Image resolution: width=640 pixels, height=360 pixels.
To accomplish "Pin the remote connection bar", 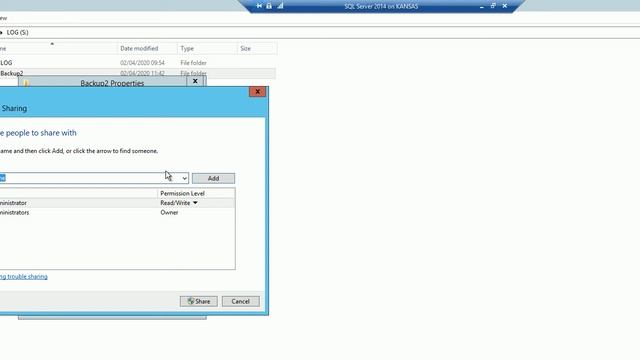I will click(259, 6).
